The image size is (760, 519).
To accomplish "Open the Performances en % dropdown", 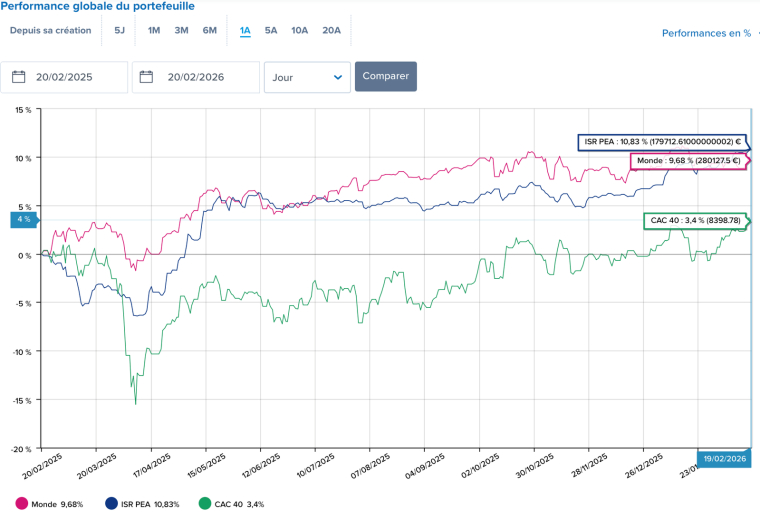I will click(x=709, y=33).
